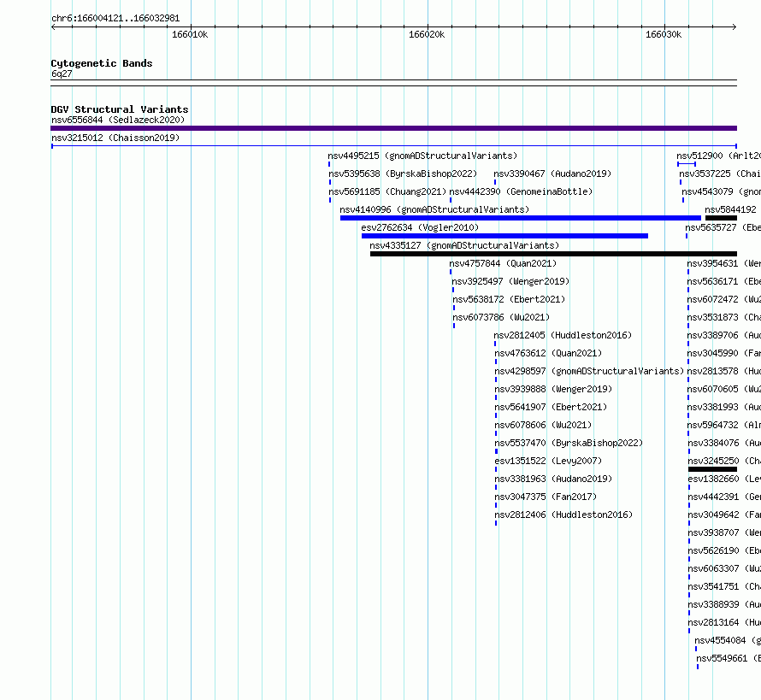761x700 pixels.
Task: Open nsv6078606 (Wu2021) variant
Action: click(543, 425)
